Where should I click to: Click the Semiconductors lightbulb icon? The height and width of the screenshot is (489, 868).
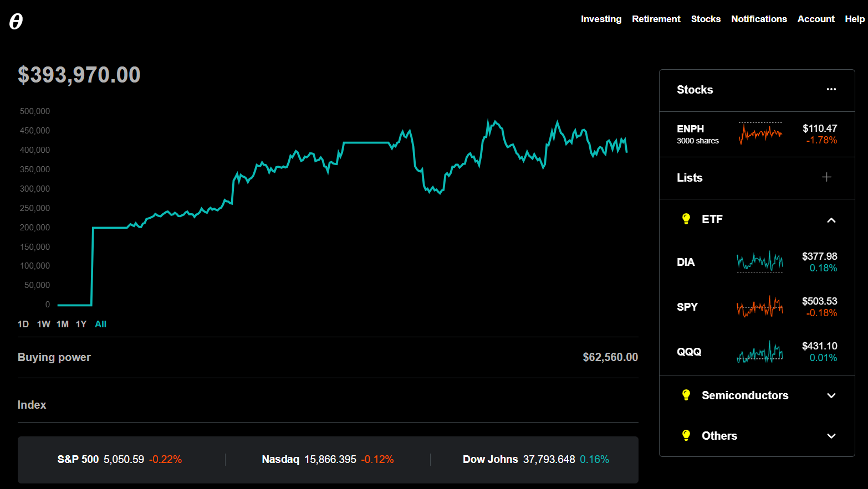click(x=686, y=395)
